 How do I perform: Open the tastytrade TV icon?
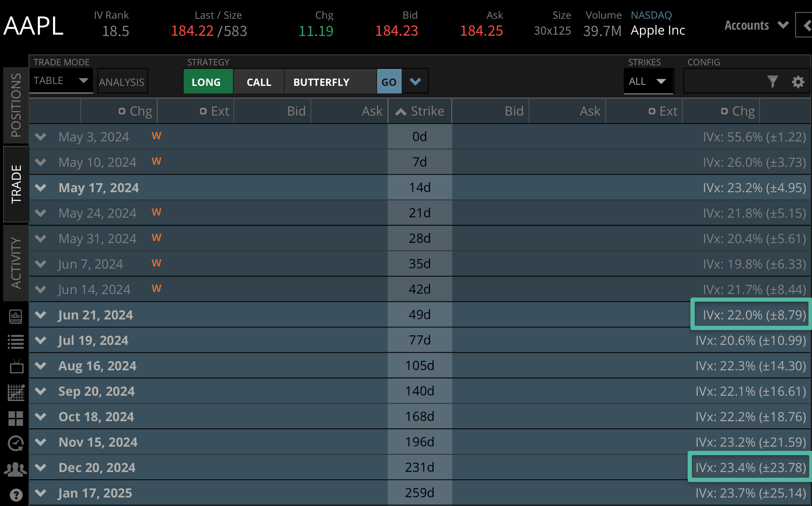click(x=16, y=367)
